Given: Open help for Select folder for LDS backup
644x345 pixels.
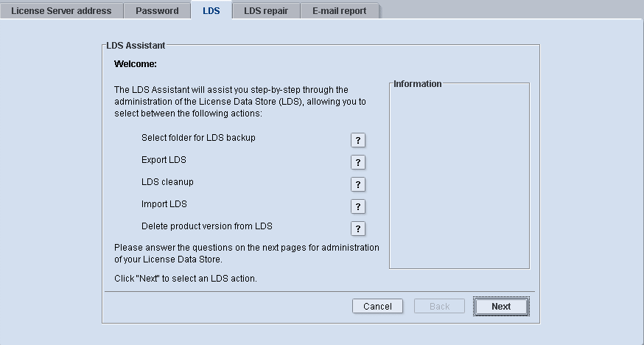Looking at the screenshot, I should click(357, 140).
